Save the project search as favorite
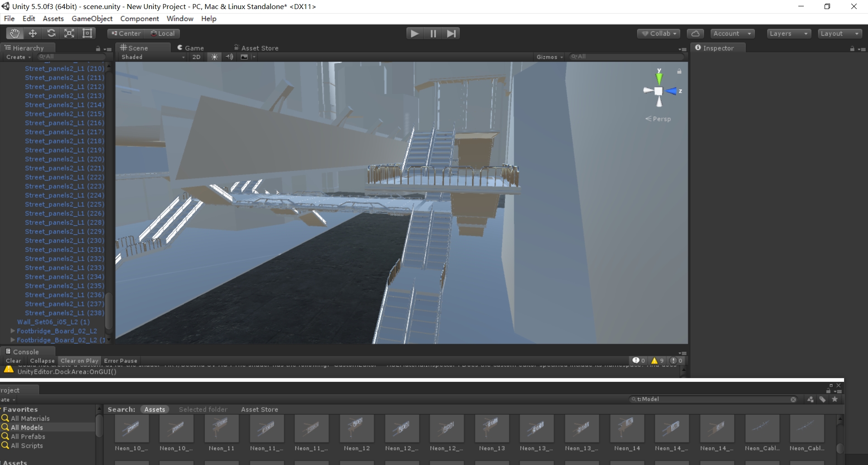The height and width of the screenshot is (465, 868). tap(835, 399)
